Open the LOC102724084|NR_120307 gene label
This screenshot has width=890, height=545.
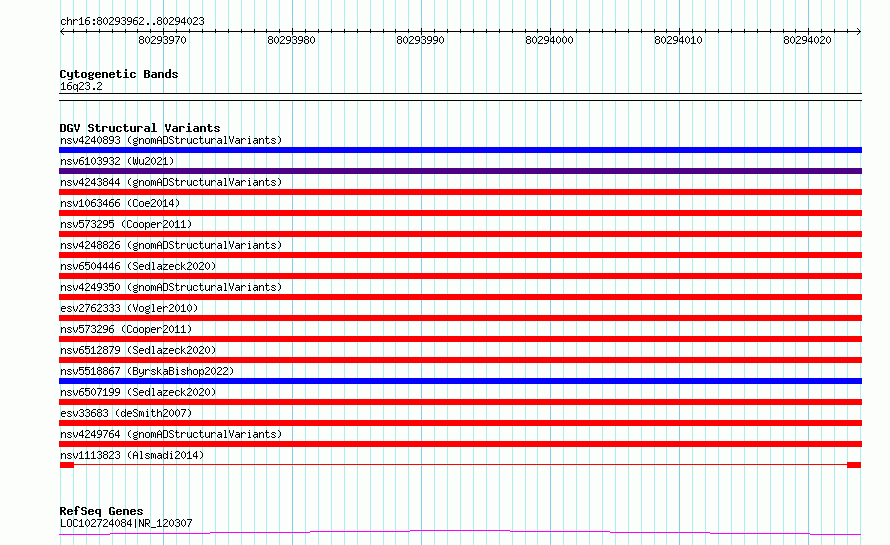126,523
